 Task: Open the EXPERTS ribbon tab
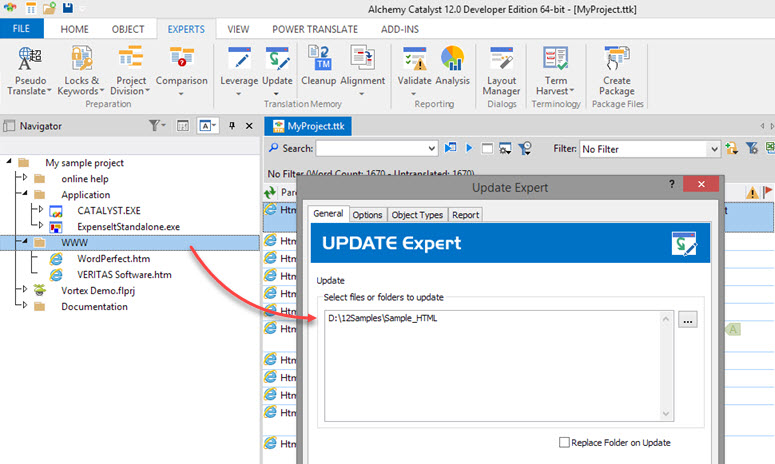(x=186, y=29)
